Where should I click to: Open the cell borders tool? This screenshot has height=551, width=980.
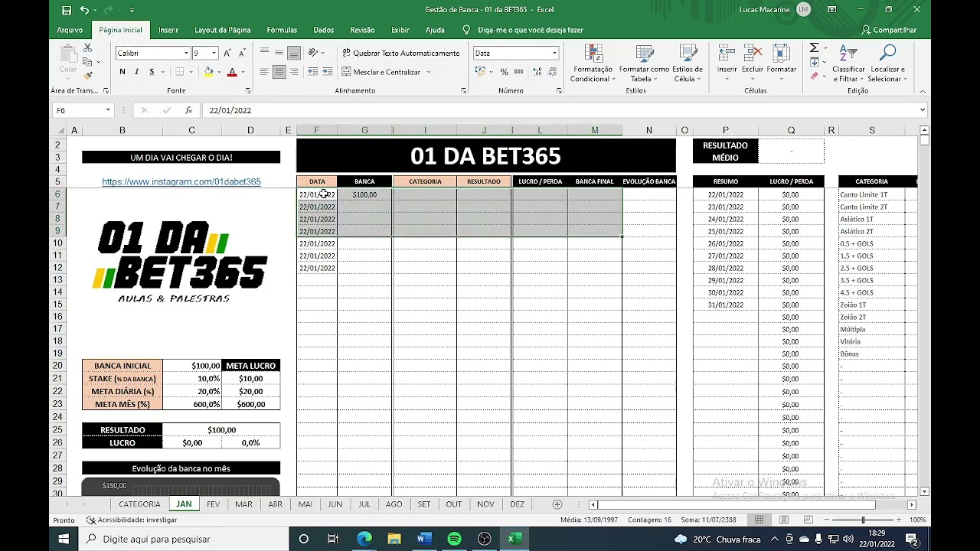(179, 72)
